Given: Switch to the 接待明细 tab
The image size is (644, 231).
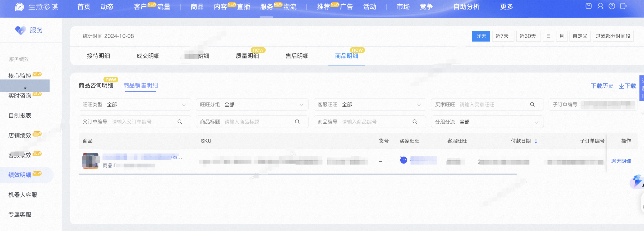Looking at the screenshot, I should coord(98,56).
